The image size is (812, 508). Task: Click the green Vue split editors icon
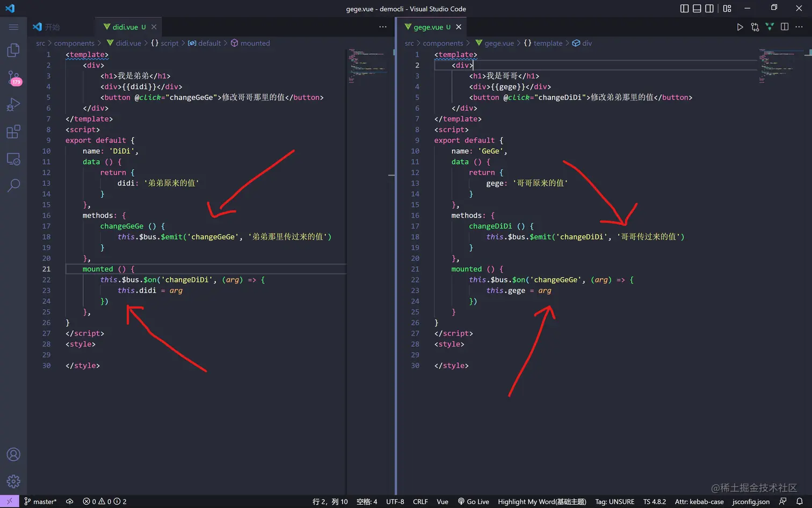click(x=770, y=27)
